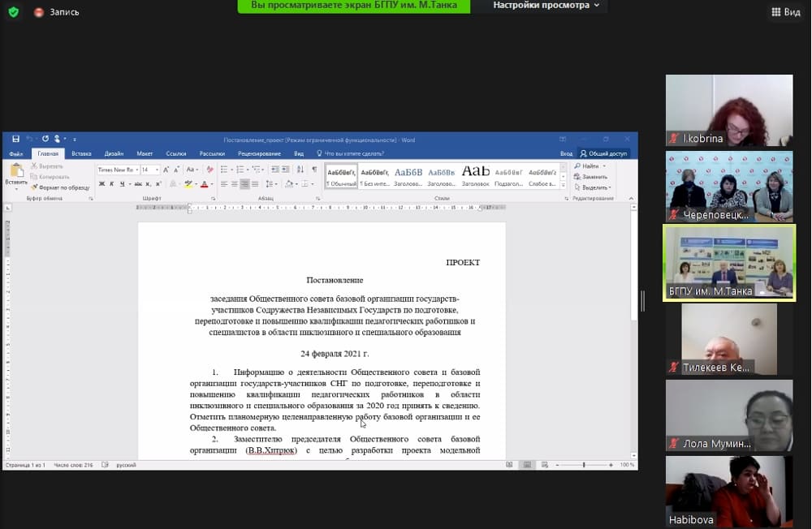Viewport: 812px width, 529px height.
Task: Increase paragraph indent
Action: pos(285,170)
